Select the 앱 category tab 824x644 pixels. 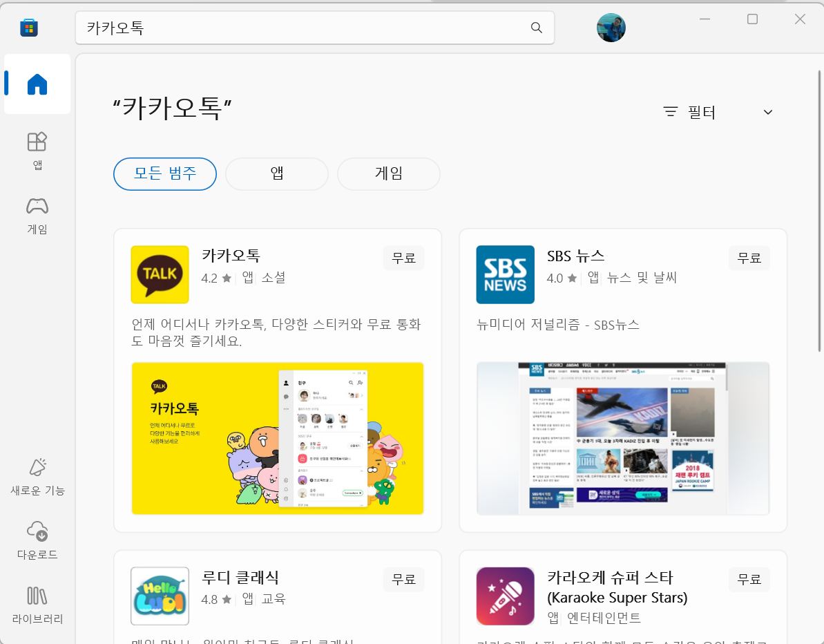click(x=277, y=173)
